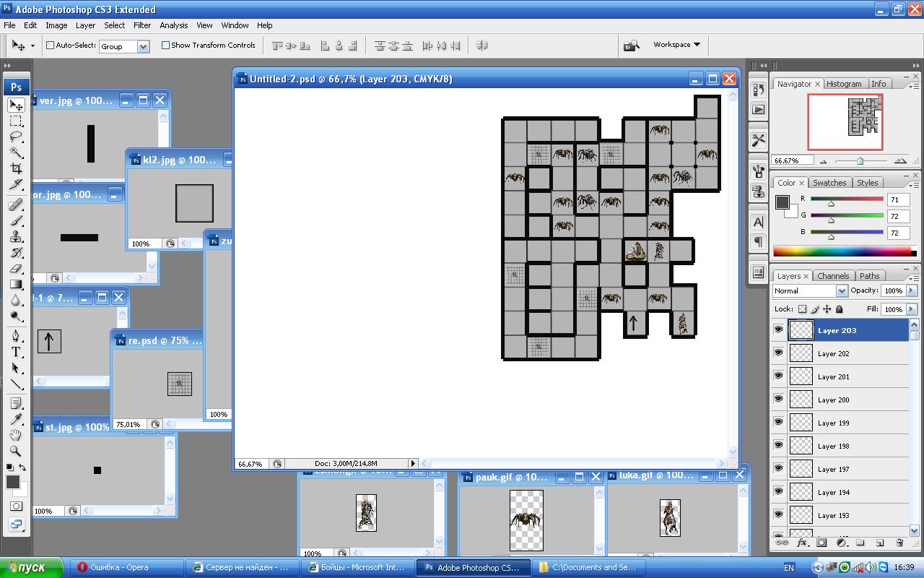Open status bar info menu arrow in Untitled-2
This screenshot has width=924, height=578.
(413, 464)
